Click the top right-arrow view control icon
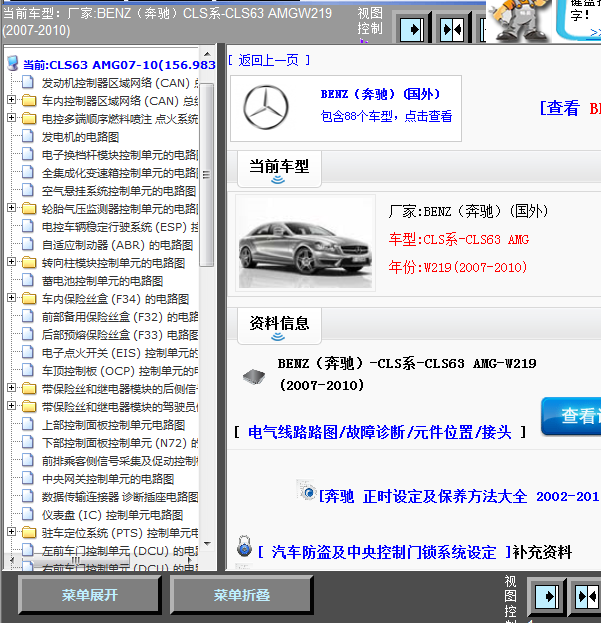The image size is (601, 623). click(x=413, y=29)
